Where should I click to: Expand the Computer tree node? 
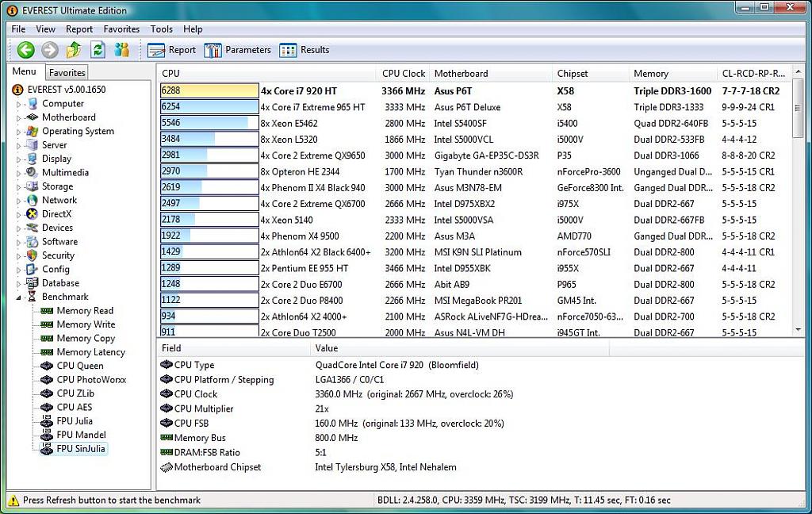click(x=19, y=104)
